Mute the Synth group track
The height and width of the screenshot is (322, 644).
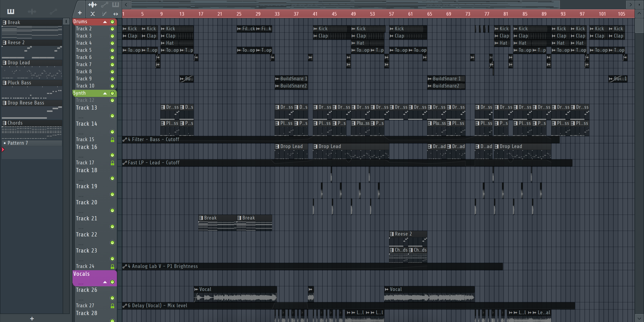coord(112,93)
